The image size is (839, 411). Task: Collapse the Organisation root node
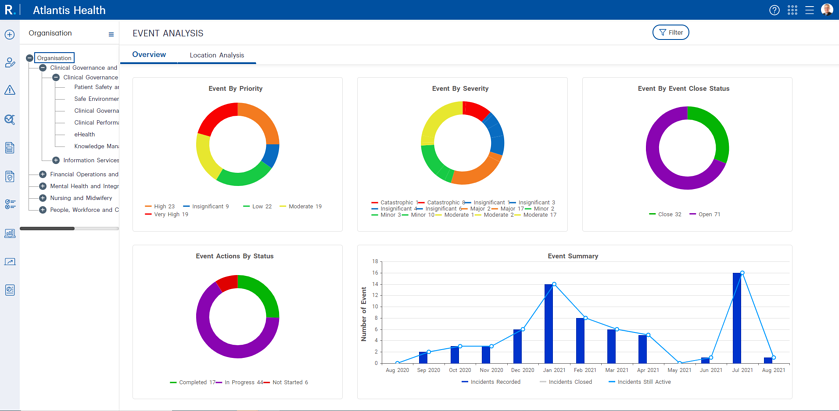pyautogui.click(x=30, y=58)
